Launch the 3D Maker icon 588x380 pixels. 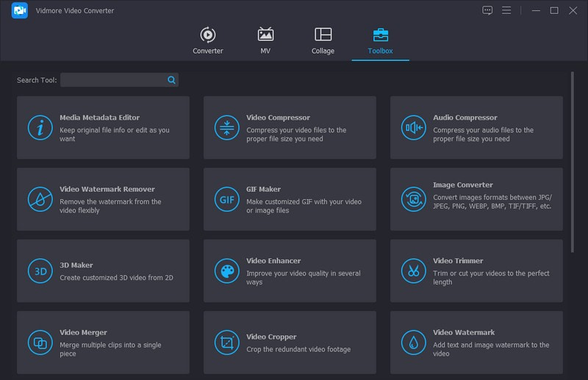click(40, 270)
